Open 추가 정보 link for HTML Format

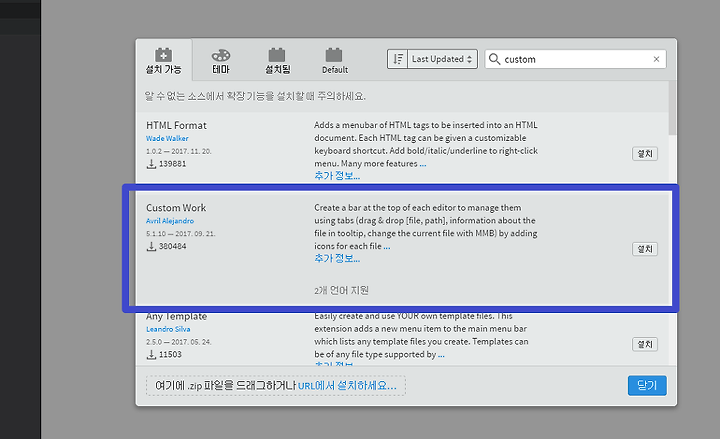pos(337,175)
